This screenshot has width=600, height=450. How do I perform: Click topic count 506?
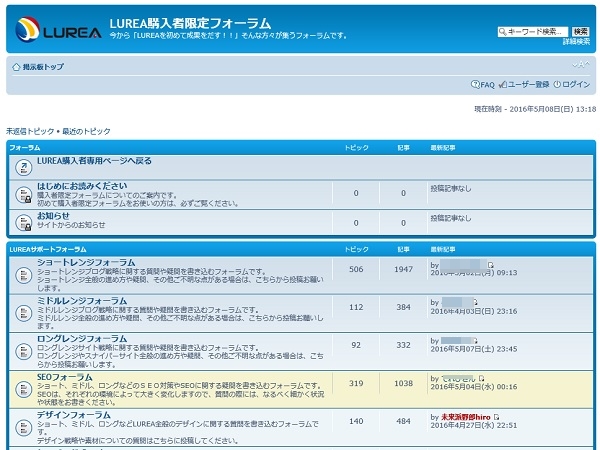[x=356, y=269]
